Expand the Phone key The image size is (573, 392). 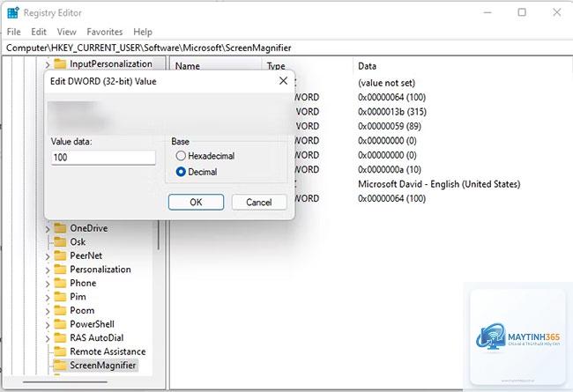(x=48, y=285)
